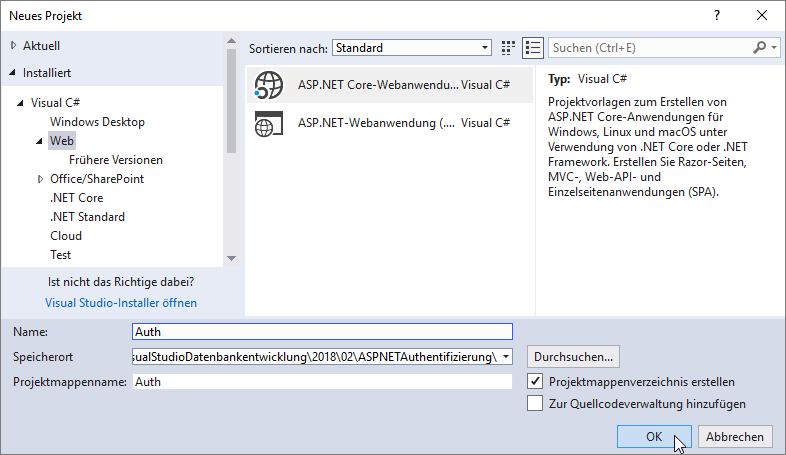Open Visual Studio-Installer öffnen link
The image size is (786, 455).
(121, 303)
